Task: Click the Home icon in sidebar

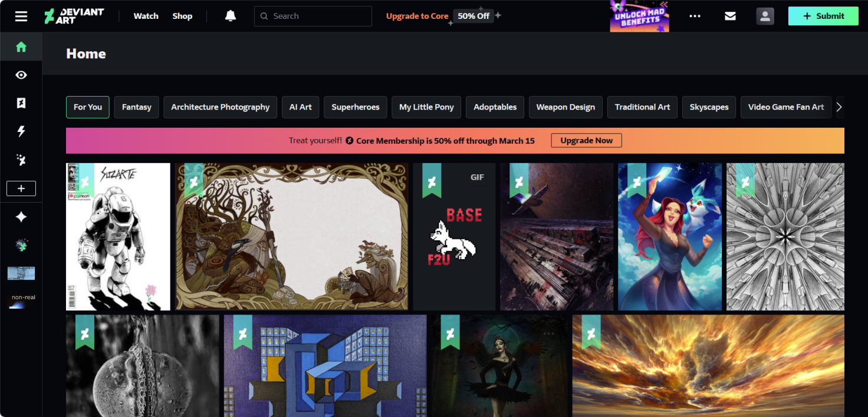Action: [21, 47]
